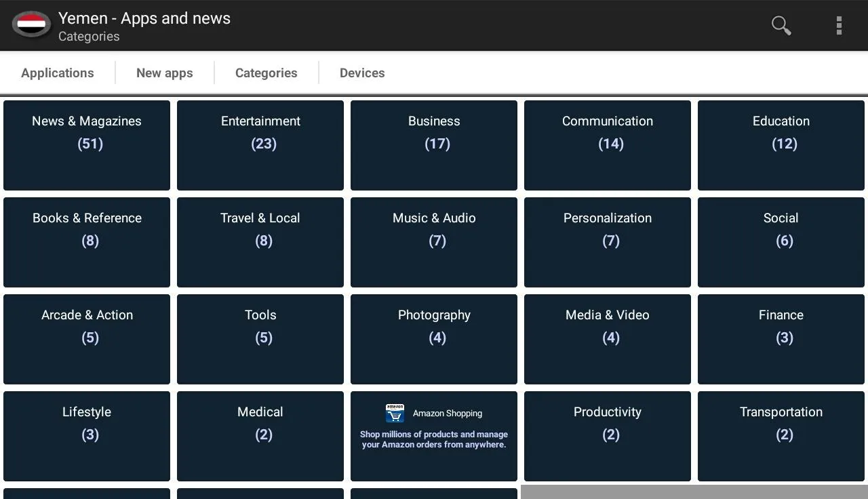Open News & Magazines category
Image resolution: width=868 pixels, height=499 pixels.
(87, 145)
